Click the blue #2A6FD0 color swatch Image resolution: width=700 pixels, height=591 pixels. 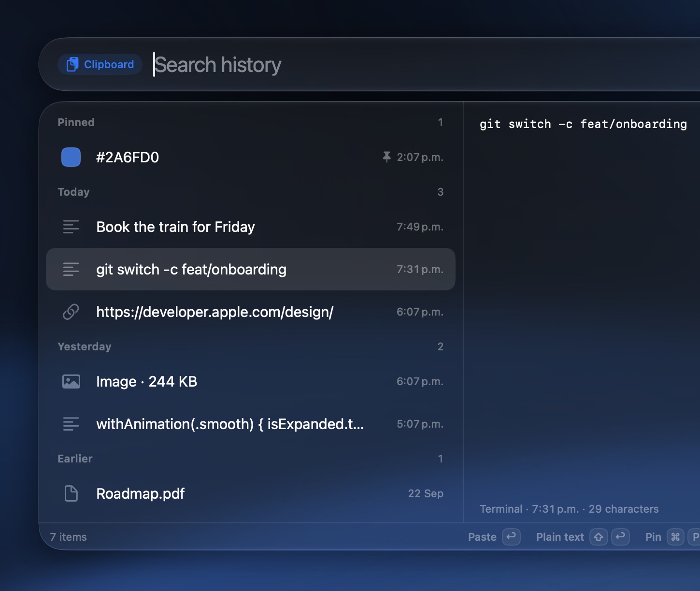click(71, 157)
